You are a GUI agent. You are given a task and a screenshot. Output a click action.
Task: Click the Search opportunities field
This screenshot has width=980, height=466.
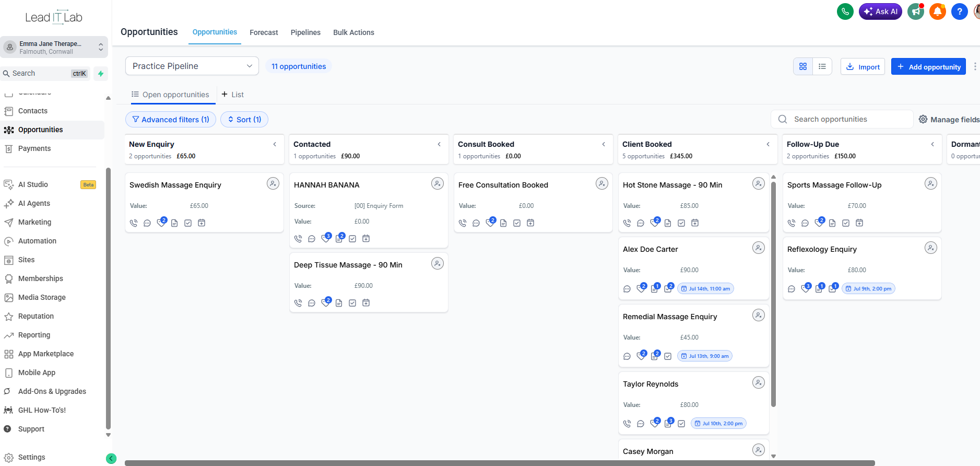[x=842, y=119]
